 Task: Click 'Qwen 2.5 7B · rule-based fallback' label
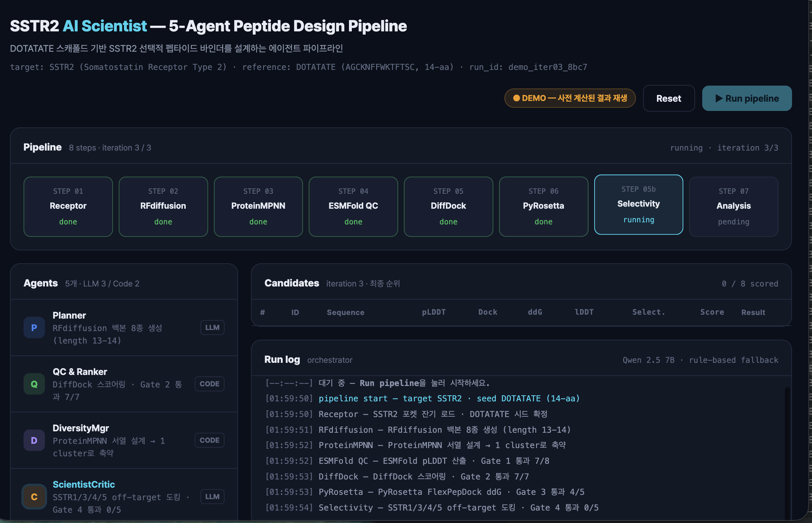[x=700, y=360]
